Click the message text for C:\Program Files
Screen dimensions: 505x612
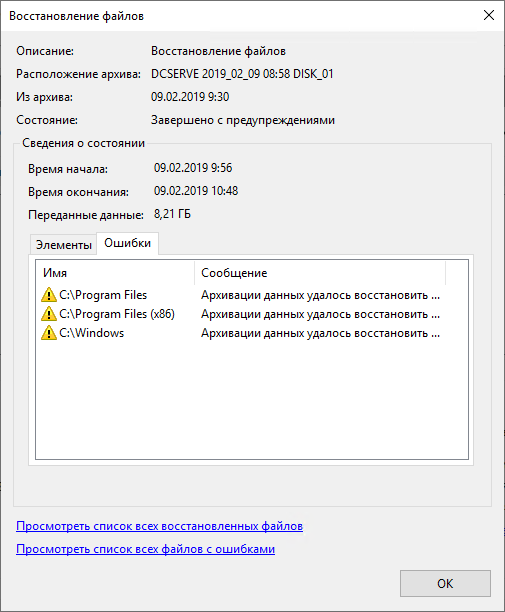pos(320,295)
